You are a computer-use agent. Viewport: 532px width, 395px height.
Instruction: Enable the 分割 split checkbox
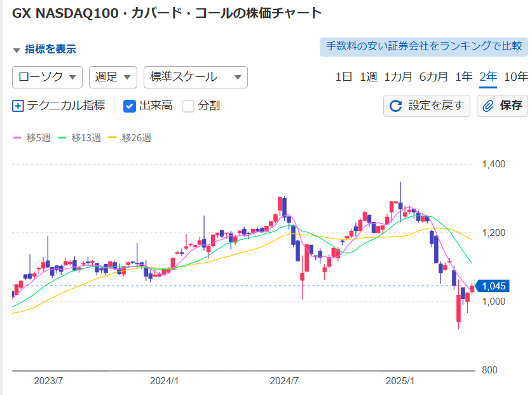[x=188, y=106]
